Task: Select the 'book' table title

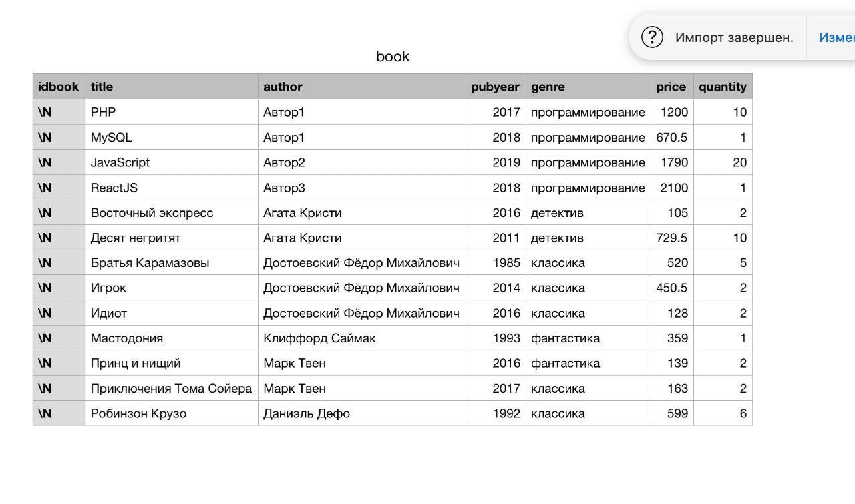Action: click(393, 57)
